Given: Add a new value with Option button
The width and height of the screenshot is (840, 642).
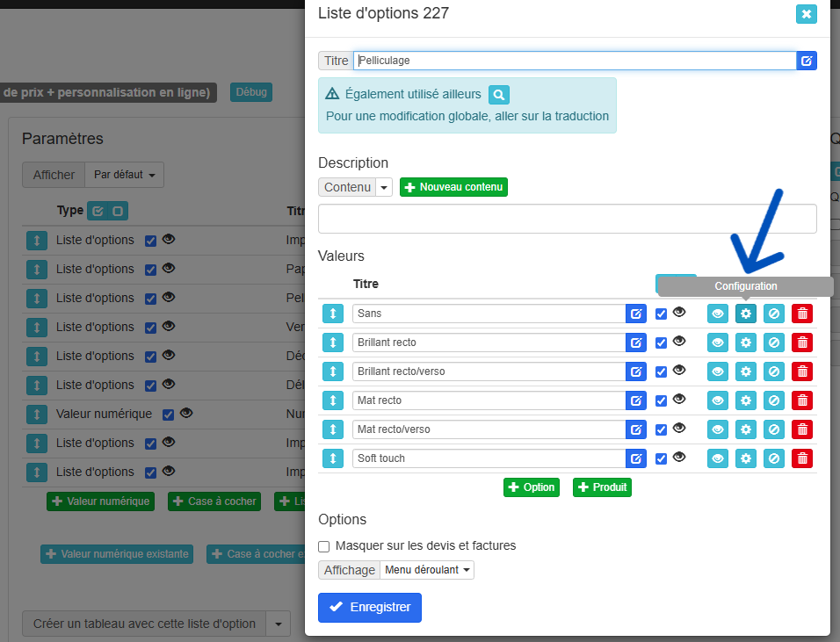Looking at the screenshot, I should tap(531, 487).
